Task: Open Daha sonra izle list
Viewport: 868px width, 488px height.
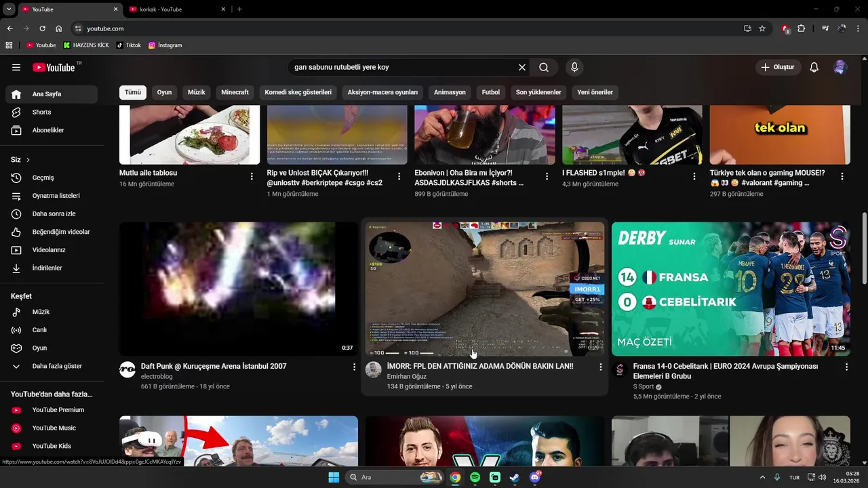Action: pyautogui.click(x=52, y=213)
